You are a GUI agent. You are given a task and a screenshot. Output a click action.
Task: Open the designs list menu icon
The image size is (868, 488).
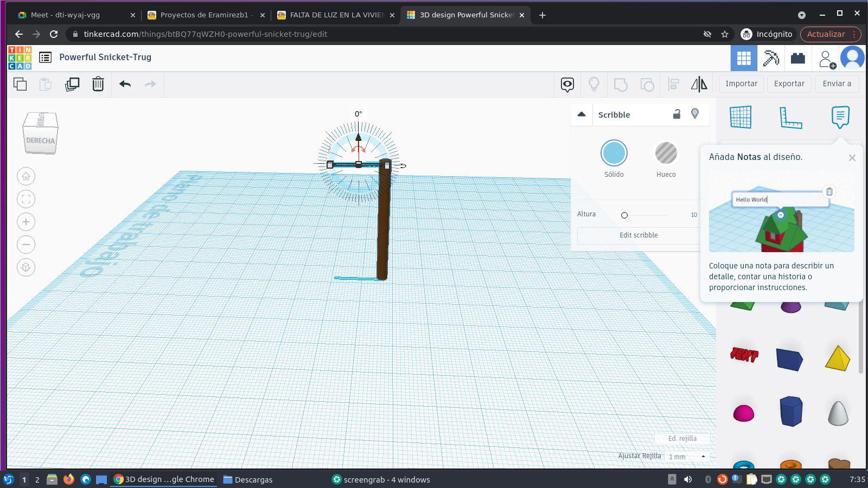(46, 57)
